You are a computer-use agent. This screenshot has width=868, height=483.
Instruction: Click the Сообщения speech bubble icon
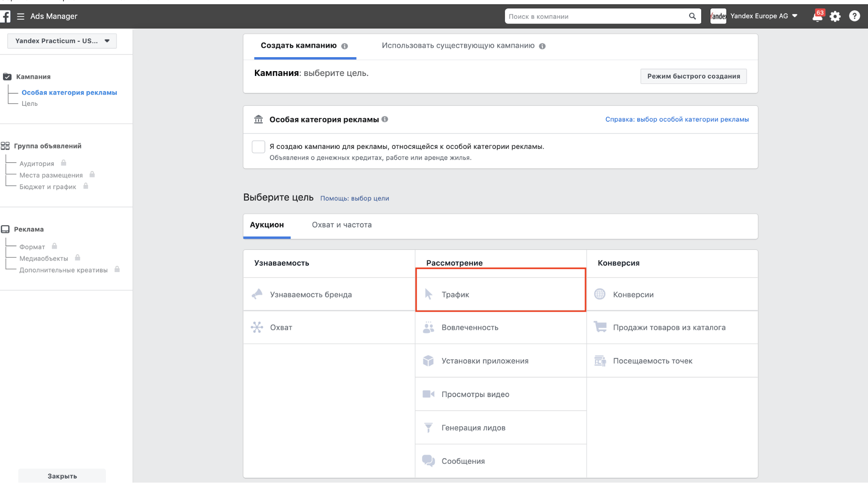click(428, 461)
